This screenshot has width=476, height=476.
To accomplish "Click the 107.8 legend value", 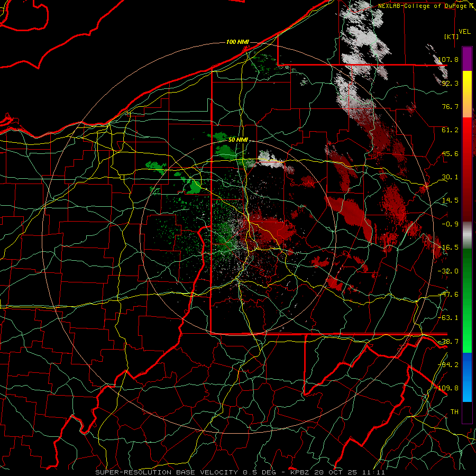I will click(x=448, y=59).
